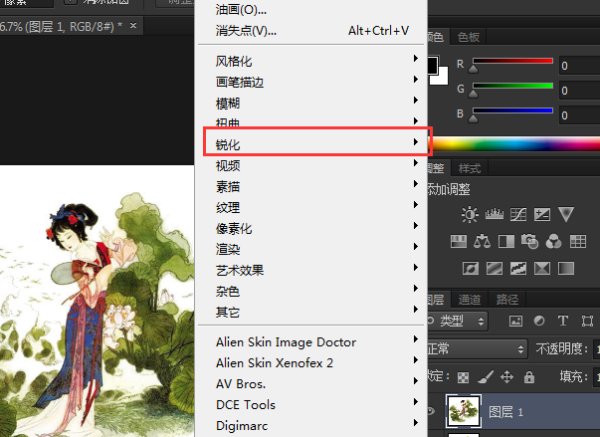Open the 素描 filter submenu
The width and height of the screenshot is (600, 437).
pos(311,186)
